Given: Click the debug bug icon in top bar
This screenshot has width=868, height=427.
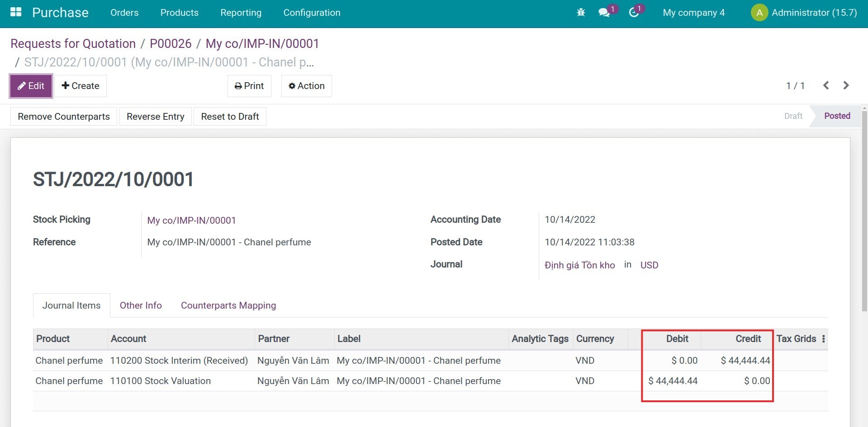Looking at the screenshot, I should coord(580,12).
